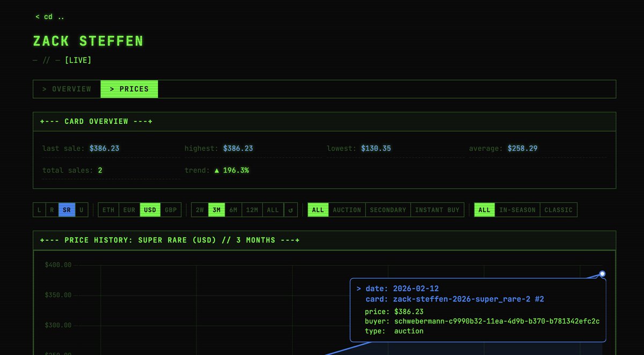This screenshot has width=644, height=355.
Task: Click the buyer schwebermann ID text
Action: coord(497,321)
